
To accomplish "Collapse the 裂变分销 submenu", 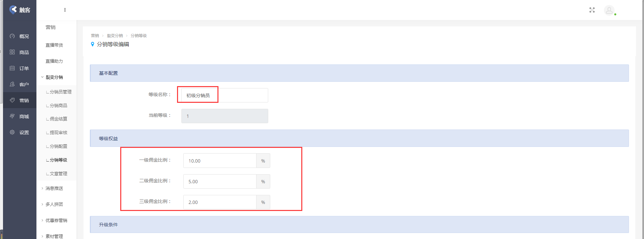I will tap(53, 77).
